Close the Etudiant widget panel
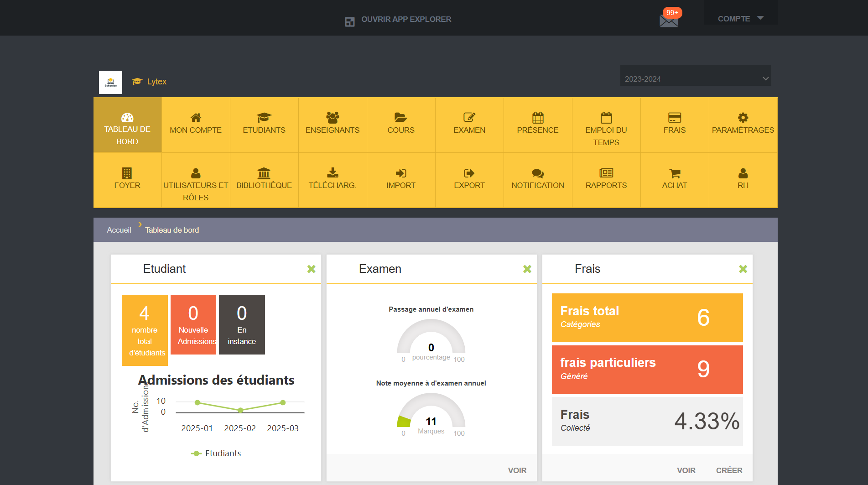 312,269
